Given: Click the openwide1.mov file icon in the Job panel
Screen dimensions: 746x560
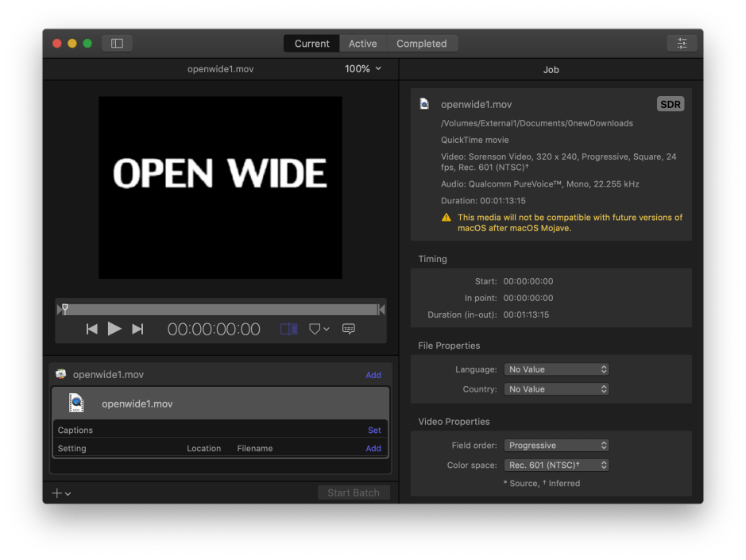Looking at the screenshot, I should click(425, 103).
